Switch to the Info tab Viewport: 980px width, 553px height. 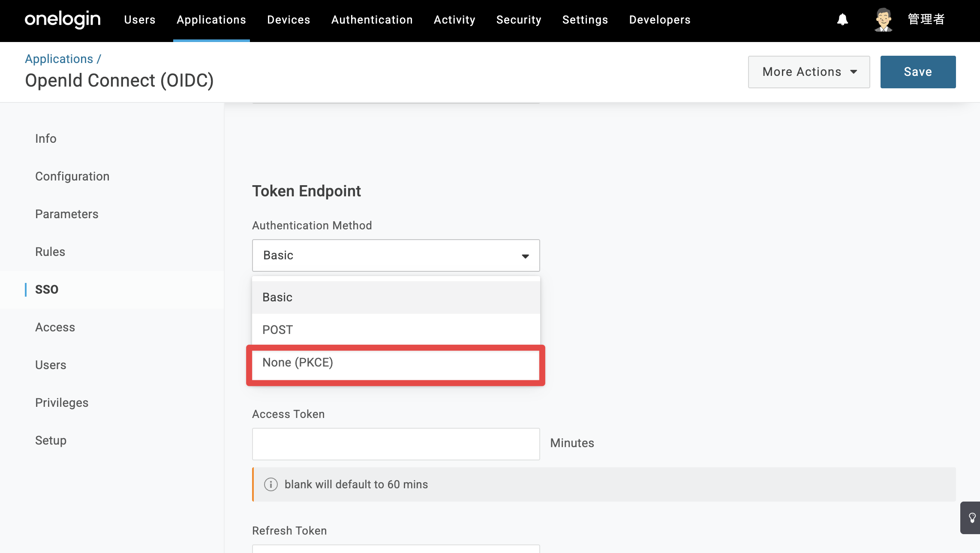tap(46, 138)
